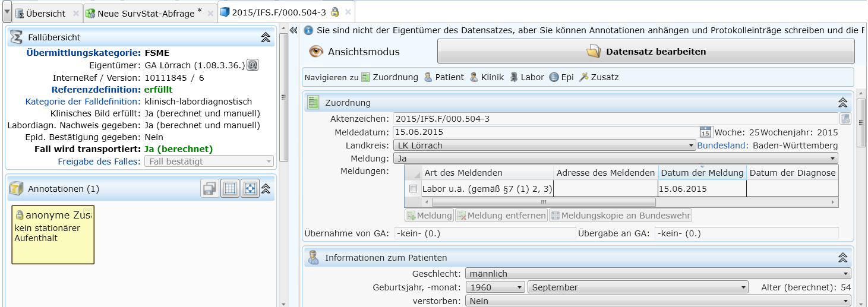Open the Landkreis dropdown

point(544,145)
